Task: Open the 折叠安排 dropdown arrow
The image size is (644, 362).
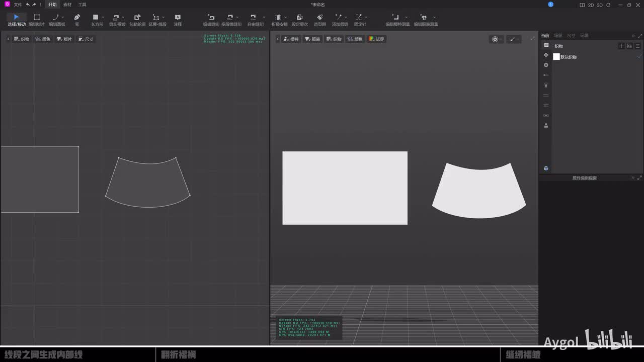Action: [285, 18]
